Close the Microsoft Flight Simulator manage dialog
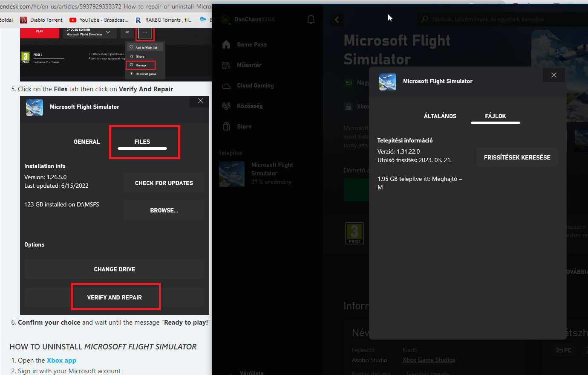Image resolution: width=588 pixels, height=375 pixels. [x=554, y=75]
